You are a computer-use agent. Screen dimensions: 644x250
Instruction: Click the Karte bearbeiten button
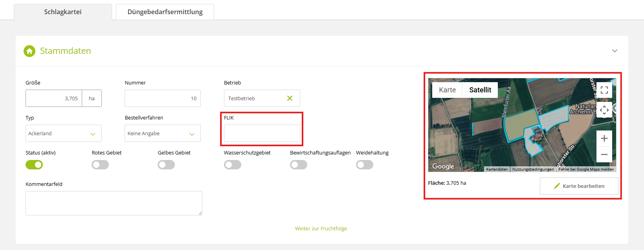[579, 186]
